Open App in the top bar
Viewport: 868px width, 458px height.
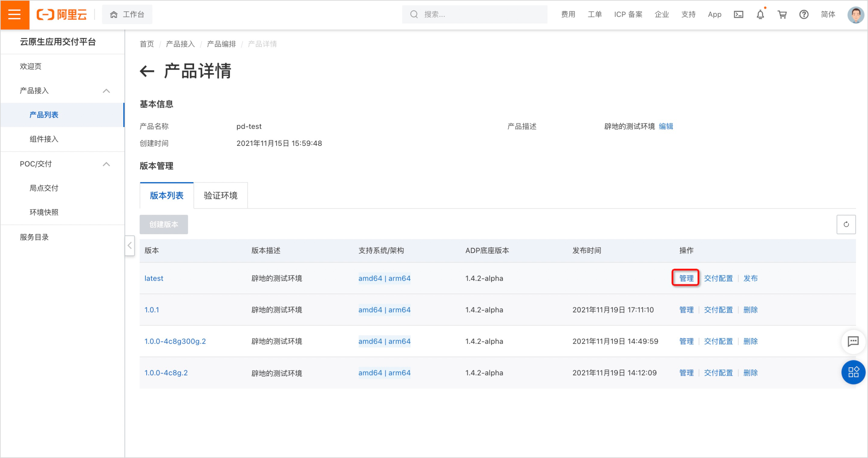pos(714,15)
